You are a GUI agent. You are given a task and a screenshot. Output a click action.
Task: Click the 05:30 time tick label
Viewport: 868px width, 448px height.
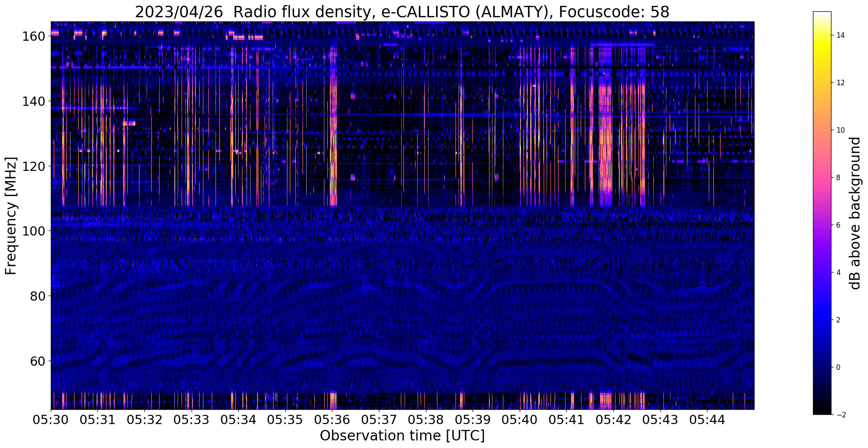click(x=51, y=420)
